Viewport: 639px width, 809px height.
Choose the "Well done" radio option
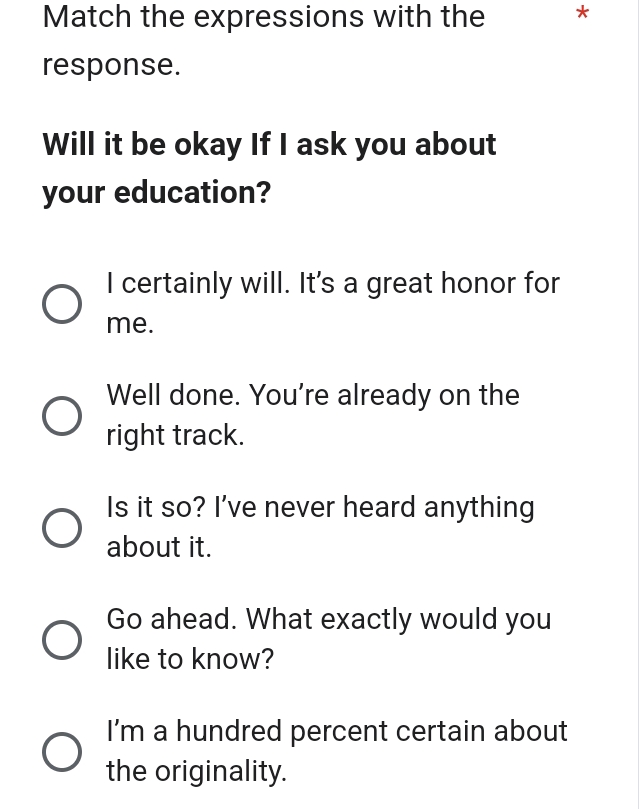point(62,416)
